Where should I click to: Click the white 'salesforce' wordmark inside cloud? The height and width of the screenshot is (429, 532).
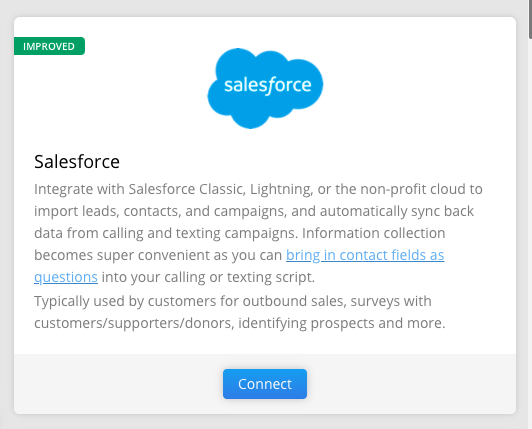click(x=268, y=85)
